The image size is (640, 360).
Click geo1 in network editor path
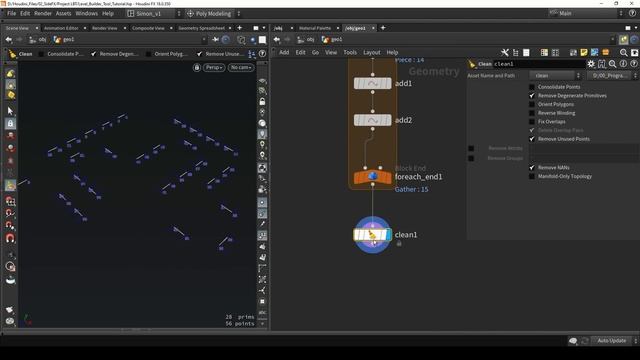(332, 40)
